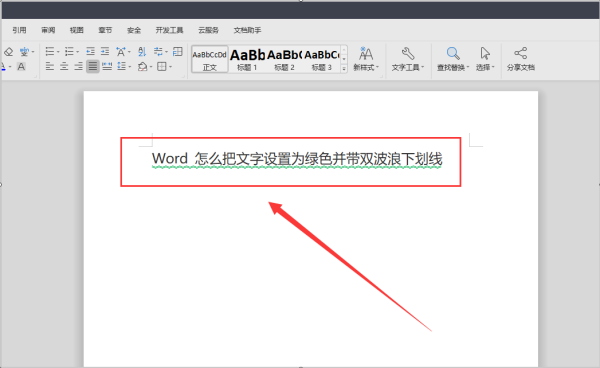600x368 pixels.
Task: Click the eraser clear formatting icon
Action: pyautogui.click(x=8, y=52)
